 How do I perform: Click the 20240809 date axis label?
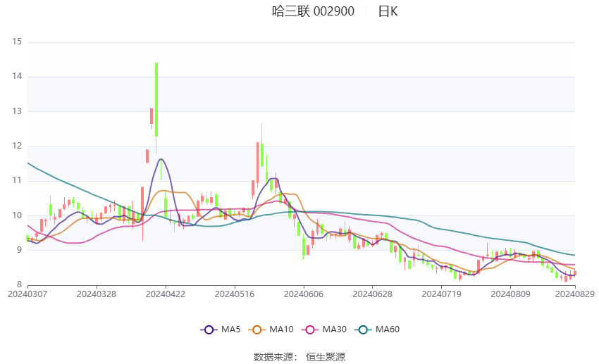tap(510, 294)
